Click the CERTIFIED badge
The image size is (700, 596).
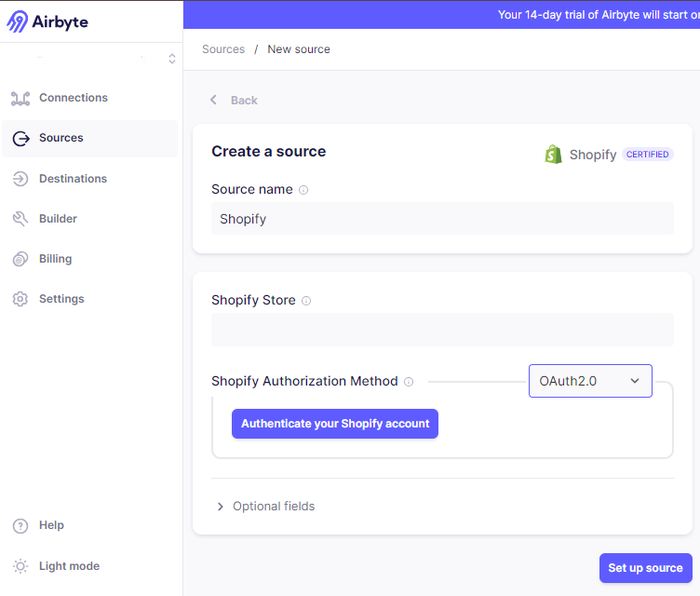[647, 155]
